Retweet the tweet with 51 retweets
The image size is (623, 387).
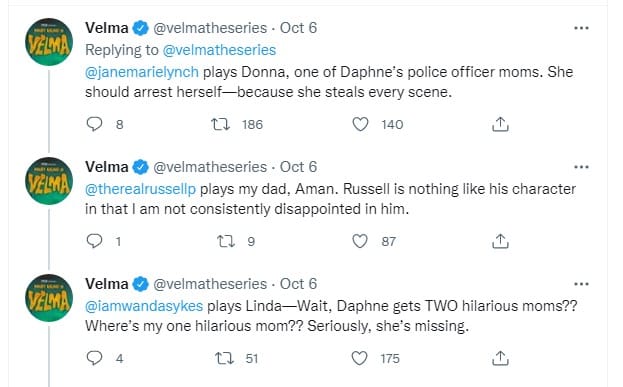pyautogui.click(x=224, y=358)
